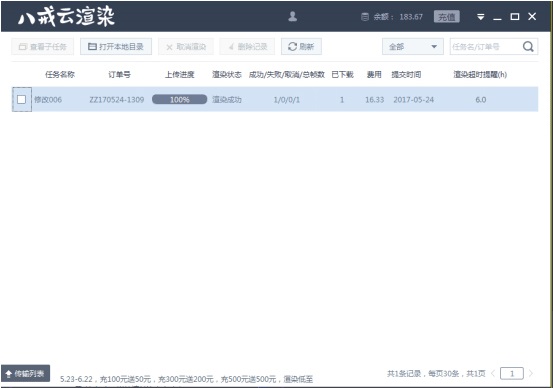553x388 pixels.
Task: Click the magnifier search icon
Action: (528, 47)
